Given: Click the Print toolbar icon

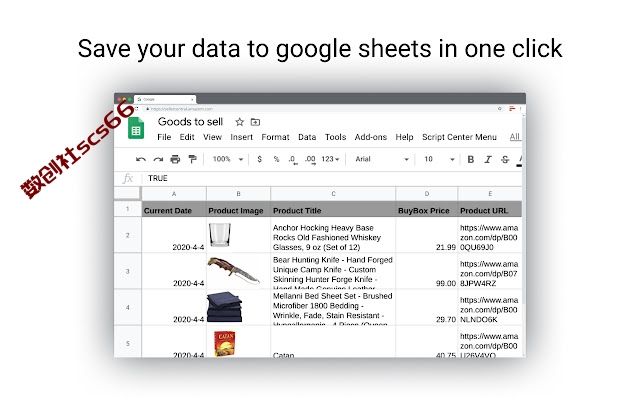Looking at the screenshot, I should [x=175, y=159].
